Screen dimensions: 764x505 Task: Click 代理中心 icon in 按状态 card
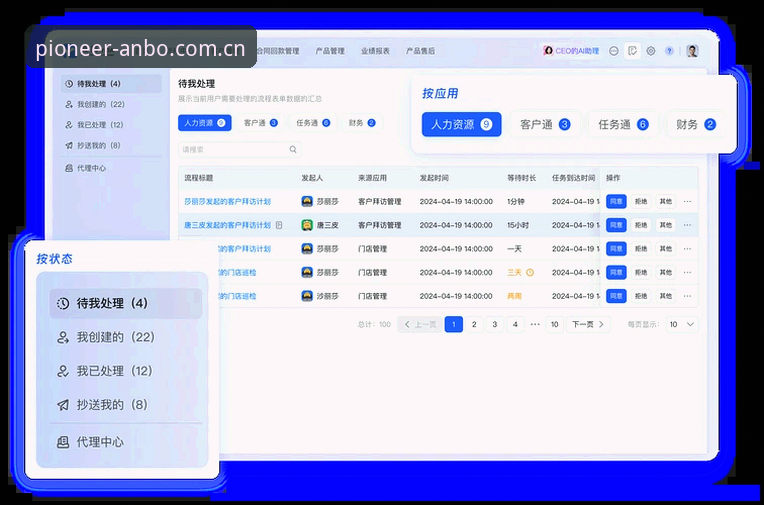pyautogui.click(x=63, y=442)
